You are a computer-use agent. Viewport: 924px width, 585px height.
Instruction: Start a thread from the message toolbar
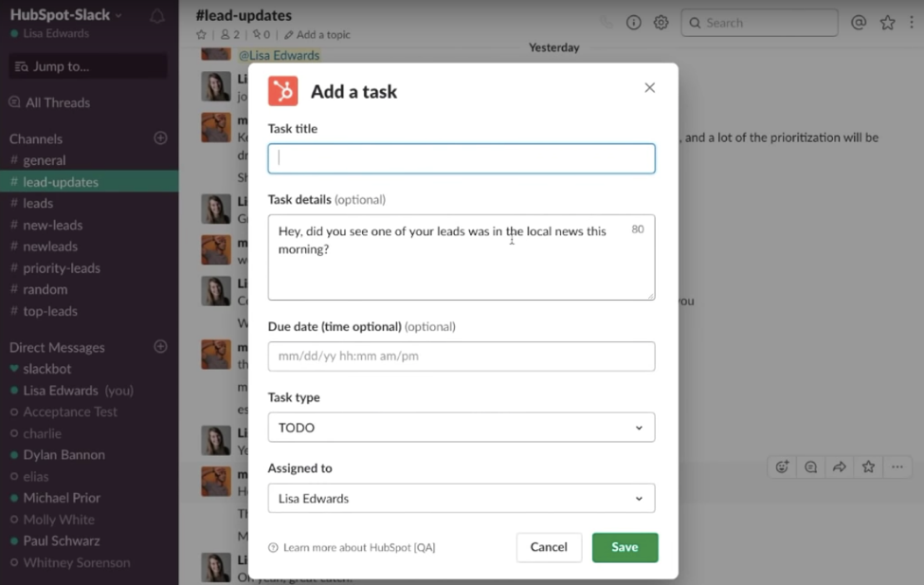pos(811,467)
